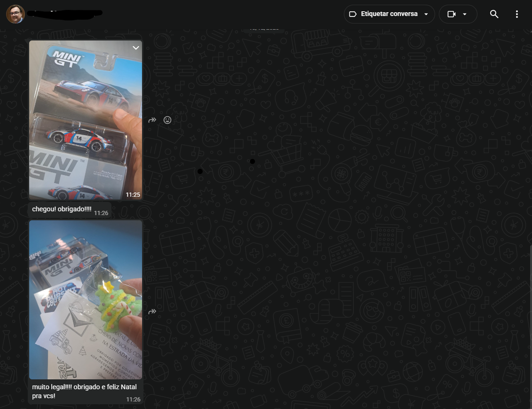Click the 11:26 timestamp under chegou message
This screenshot has height=409, width=532.
101,213
